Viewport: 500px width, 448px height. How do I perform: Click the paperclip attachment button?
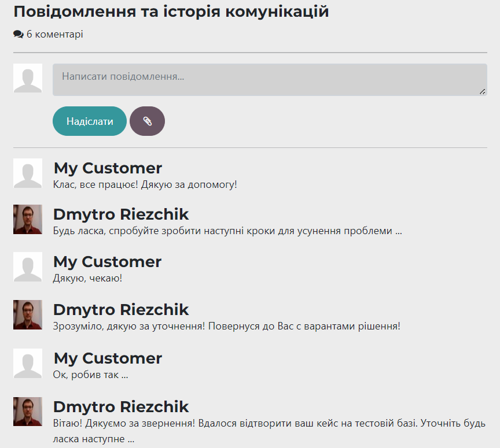point(147,121)
